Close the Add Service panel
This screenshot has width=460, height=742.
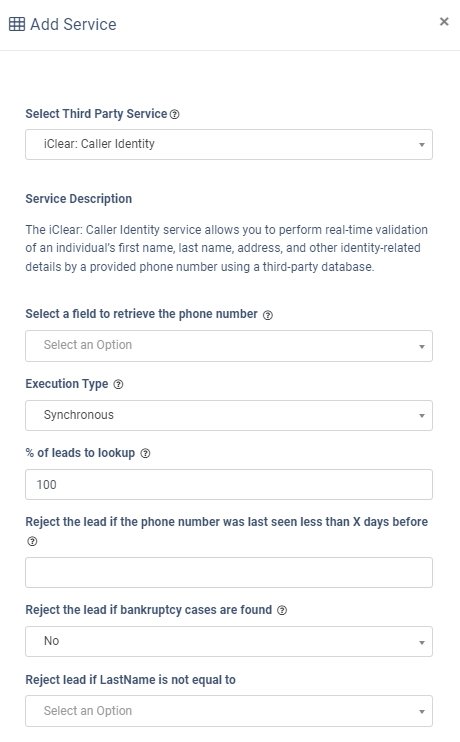click(x=444, y=21)
